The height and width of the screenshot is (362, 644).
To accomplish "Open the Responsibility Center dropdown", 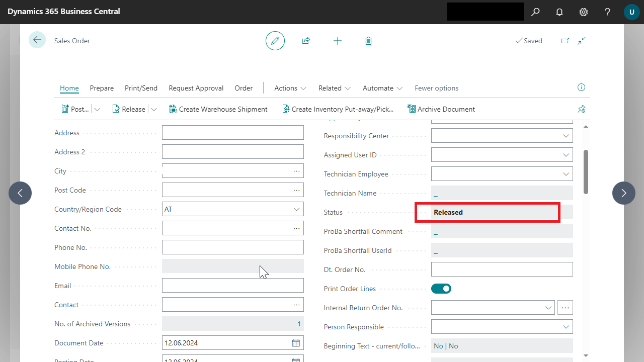I will [x=566, y=136].
